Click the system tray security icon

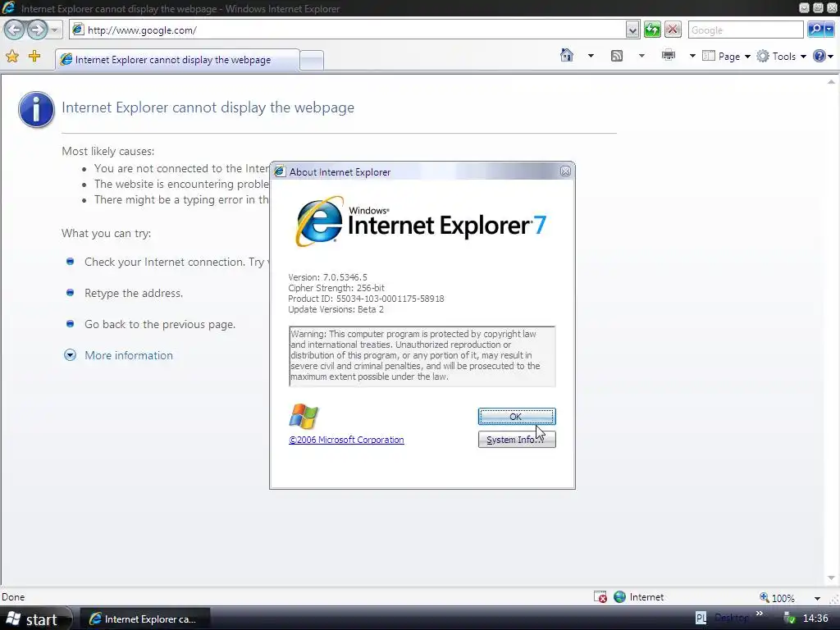pos(788,619)
